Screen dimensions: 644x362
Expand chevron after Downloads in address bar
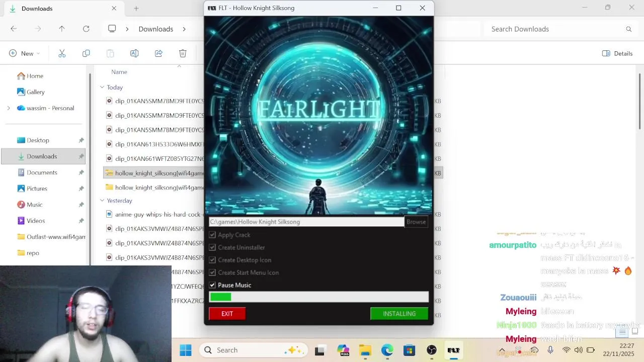coord(184,29)
